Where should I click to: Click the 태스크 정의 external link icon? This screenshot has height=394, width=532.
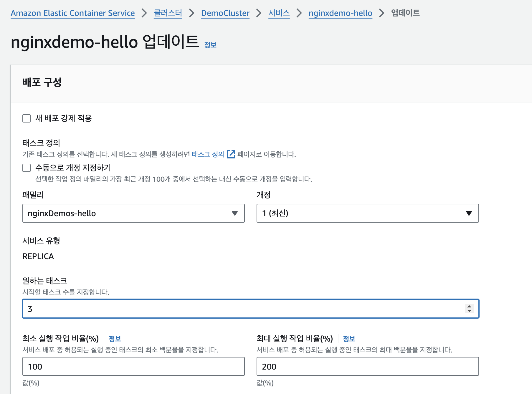[x=231, y=154]
